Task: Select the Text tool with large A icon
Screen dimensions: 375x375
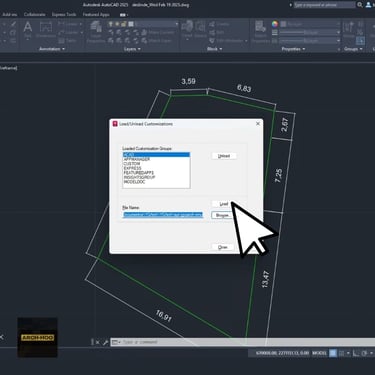Action: pyautogui.click(x=28, y=29)
